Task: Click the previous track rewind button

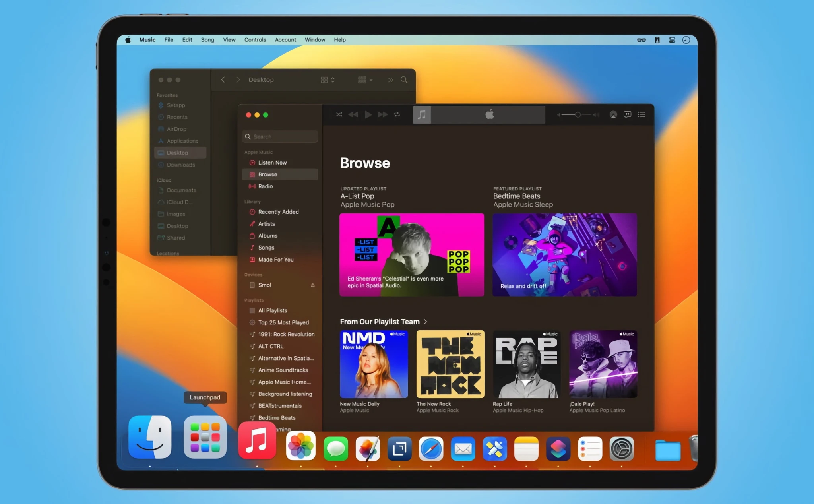Action: (x=353, y=114)
